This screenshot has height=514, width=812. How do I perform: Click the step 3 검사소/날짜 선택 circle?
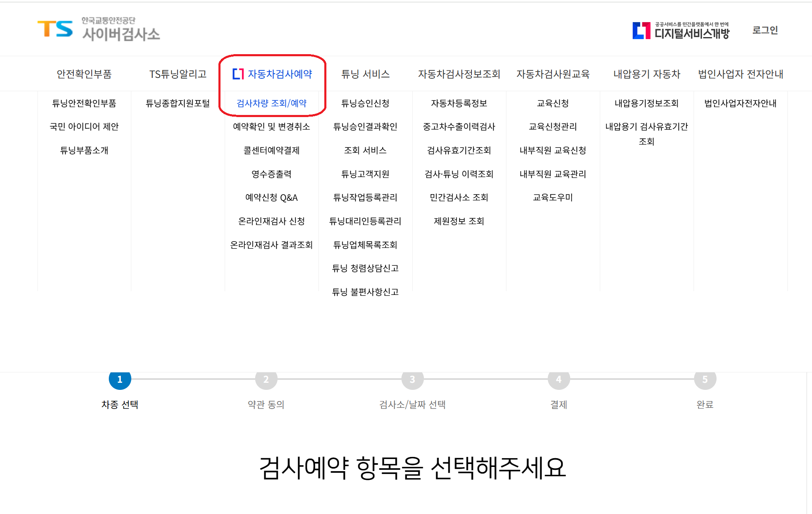click(x=412, y=379)
